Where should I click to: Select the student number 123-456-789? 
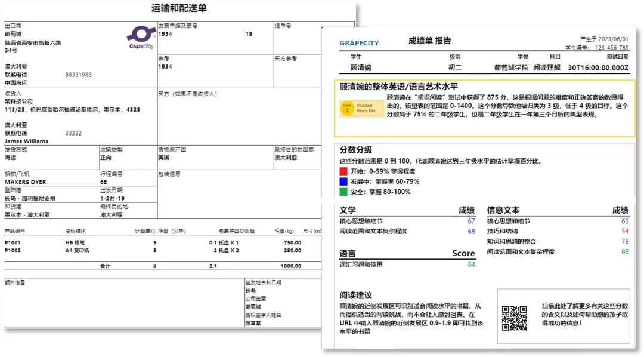click(612, 48)
